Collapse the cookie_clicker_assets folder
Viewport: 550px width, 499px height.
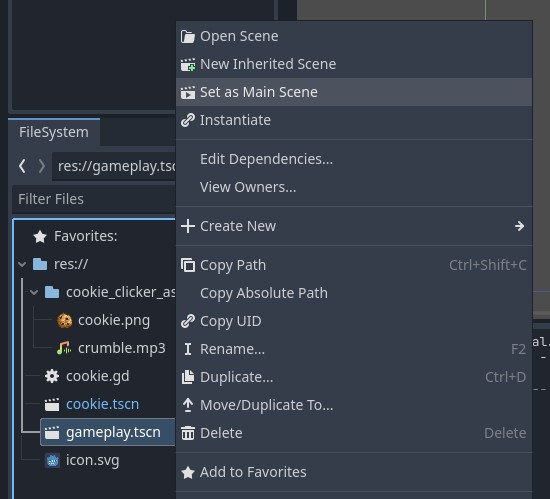pyautogui.click(x=34, y=292)
